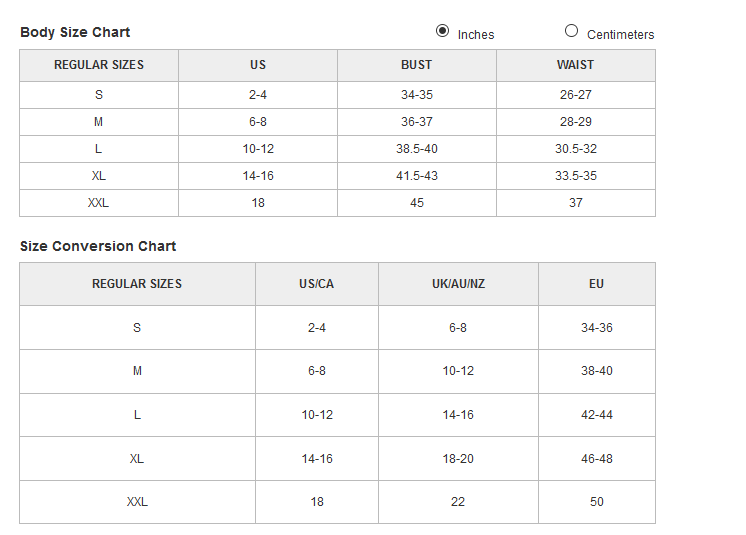
Task: Click the Size Conversion Chart heading
Action: click(x=98, y=246)
